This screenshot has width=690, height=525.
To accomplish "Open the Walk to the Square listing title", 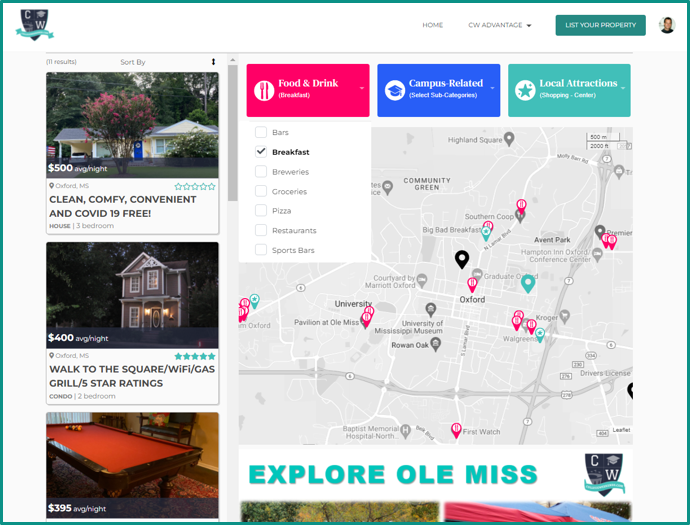I will click(132, 375).
